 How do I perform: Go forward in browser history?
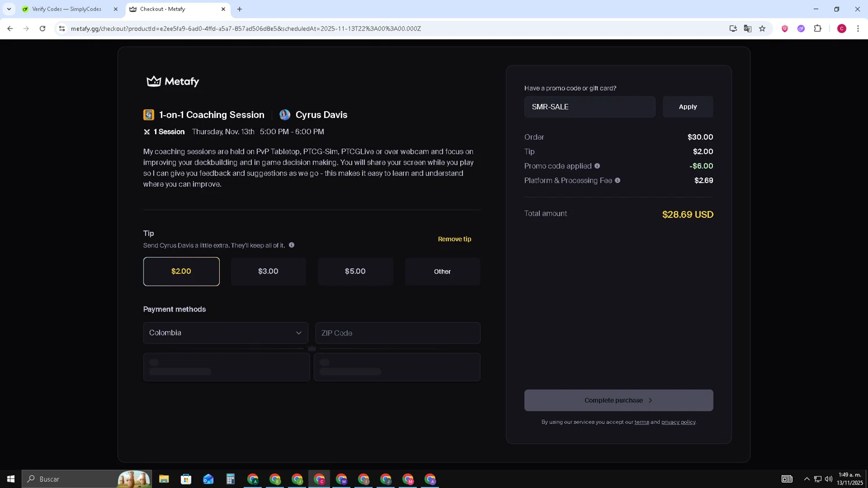coord(26,28)
